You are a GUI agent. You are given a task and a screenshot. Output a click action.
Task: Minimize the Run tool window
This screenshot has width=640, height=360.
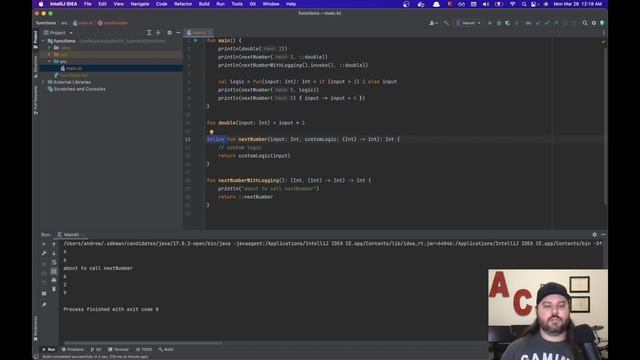[603, 235]
